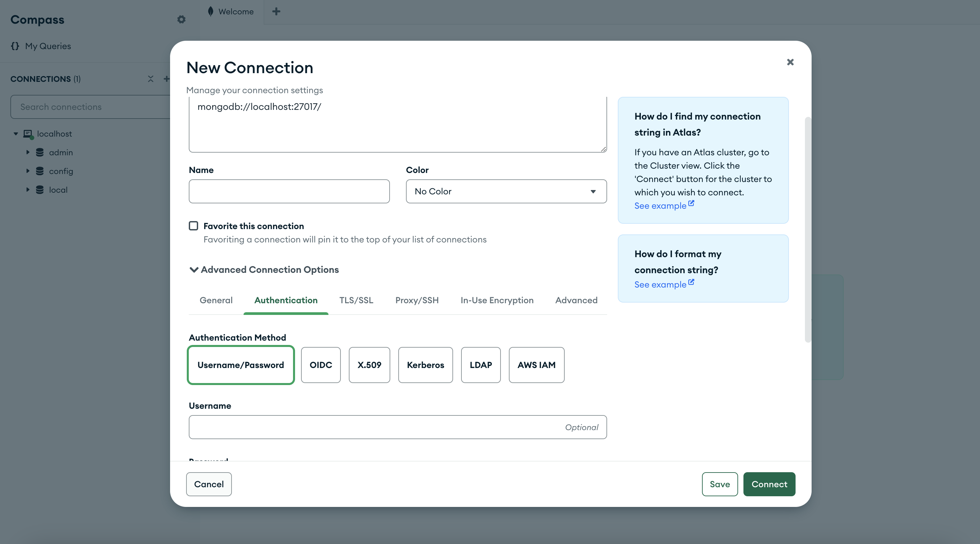The height and width of the screenshot is (544, 980).
Task: Switch to the TLS/SSL tab
Action: tap(357, 300)
